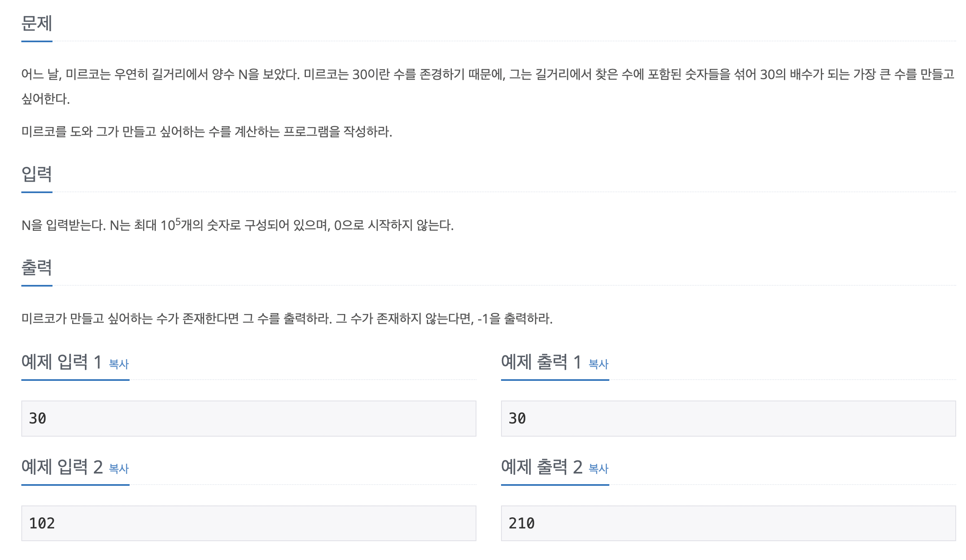Copy example output 2 via 복사 link

(x=599, y=469)
